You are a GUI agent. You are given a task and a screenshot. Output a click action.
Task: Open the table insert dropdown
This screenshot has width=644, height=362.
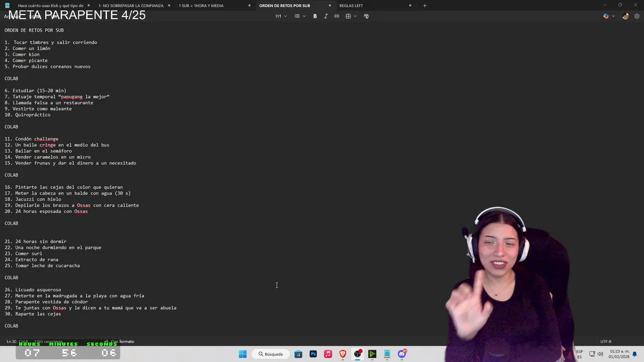(x=351, y=16)
